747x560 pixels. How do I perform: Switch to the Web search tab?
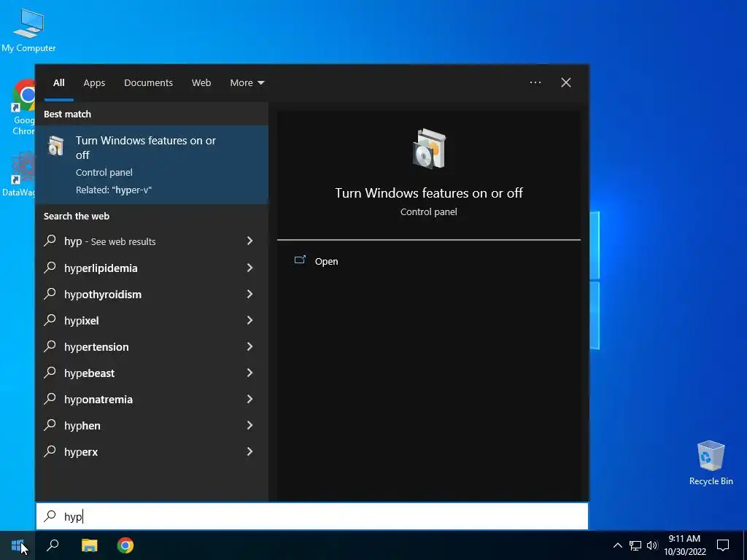pyautogui.click(x=201, y=83)
